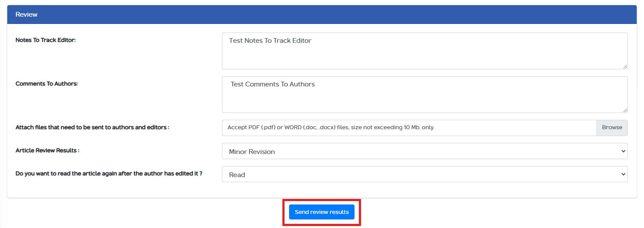Click the file attachment path field

point(409,127)
